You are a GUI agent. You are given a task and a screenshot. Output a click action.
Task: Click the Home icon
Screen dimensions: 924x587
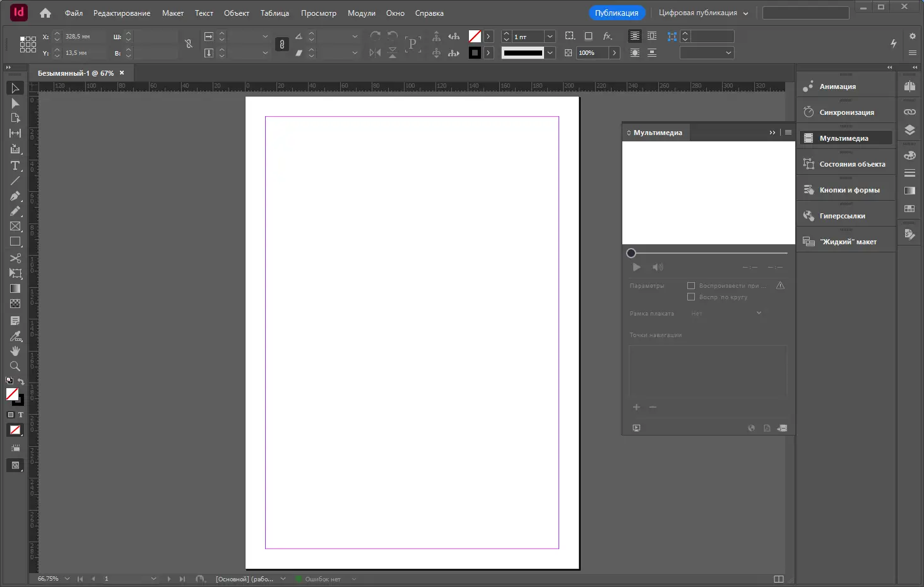tap(45, 13)
